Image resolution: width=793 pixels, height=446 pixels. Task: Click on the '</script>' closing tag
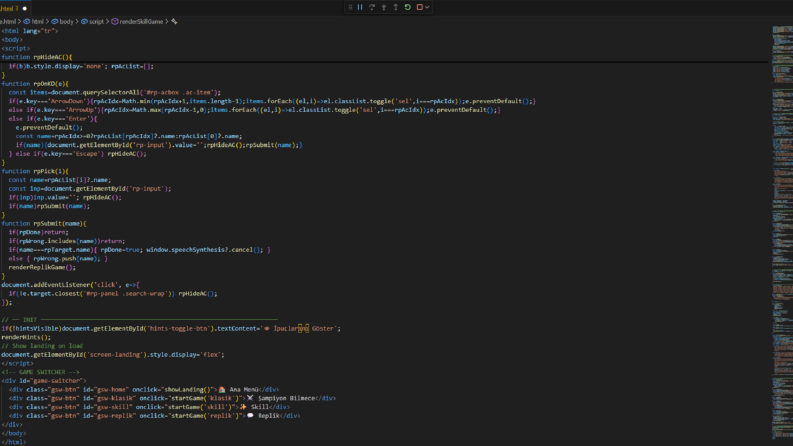[17, 364]
